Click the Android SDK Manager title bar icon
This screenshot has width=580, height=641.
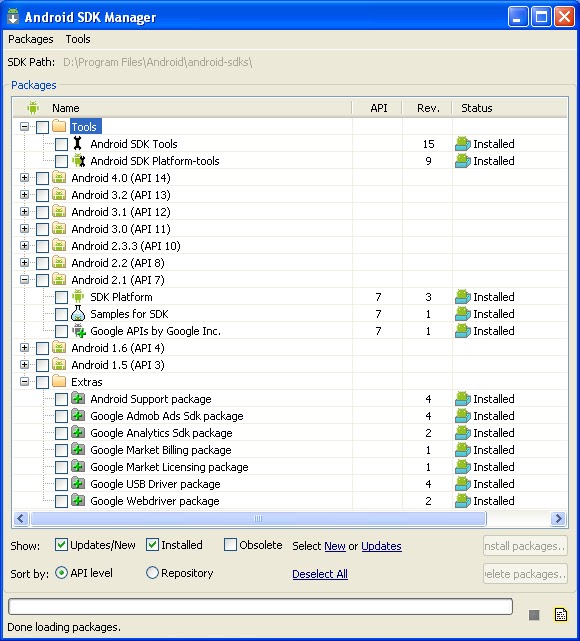click(x=13, y=17)
